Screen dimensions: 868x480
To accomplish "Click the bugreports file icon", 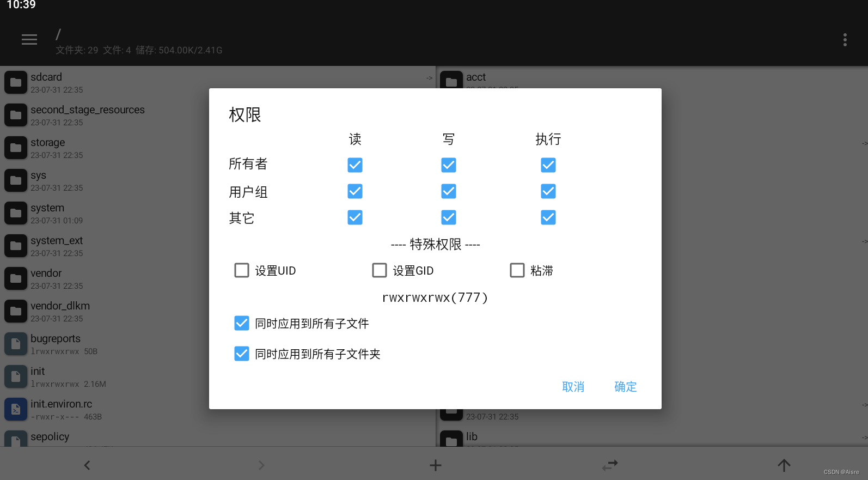I will (x=16, y=344).
